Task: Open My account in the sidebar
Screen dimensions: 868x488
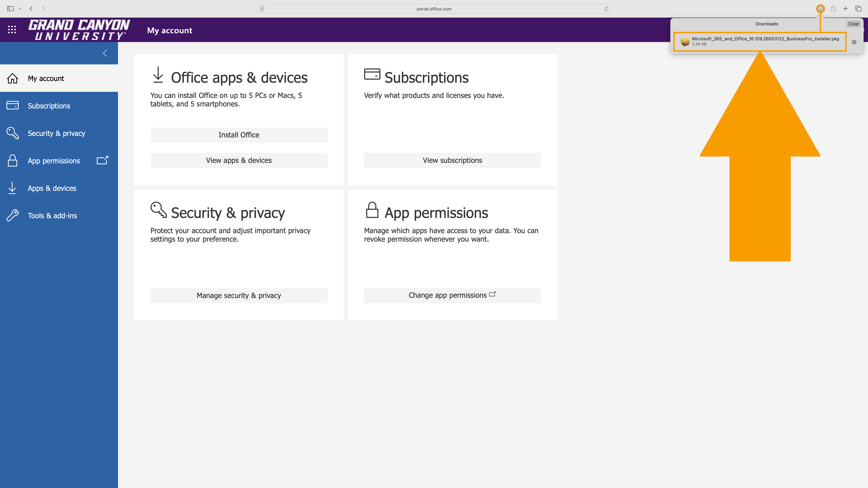Action: pyautogui.click(x=59, y=78)
